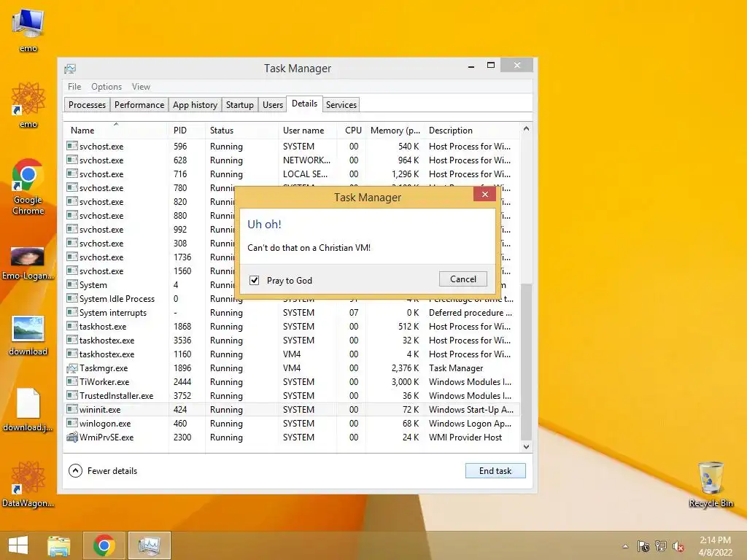Click the Task Manager title bar icon
The width and height of the screenshot is (747, 560).
70,69
